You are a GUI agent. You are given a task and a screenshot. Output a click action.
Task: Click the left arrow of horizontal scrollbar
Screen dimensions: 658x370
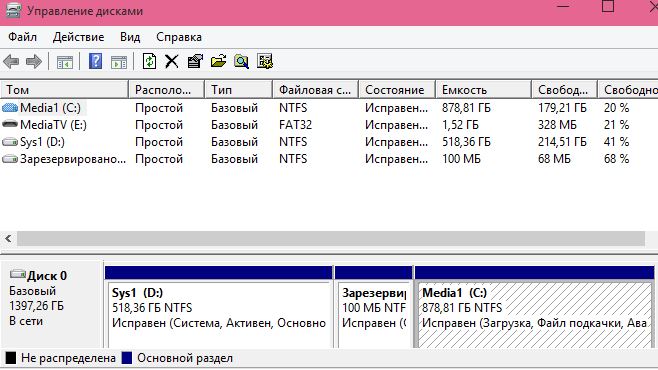(x=8, y=239)
